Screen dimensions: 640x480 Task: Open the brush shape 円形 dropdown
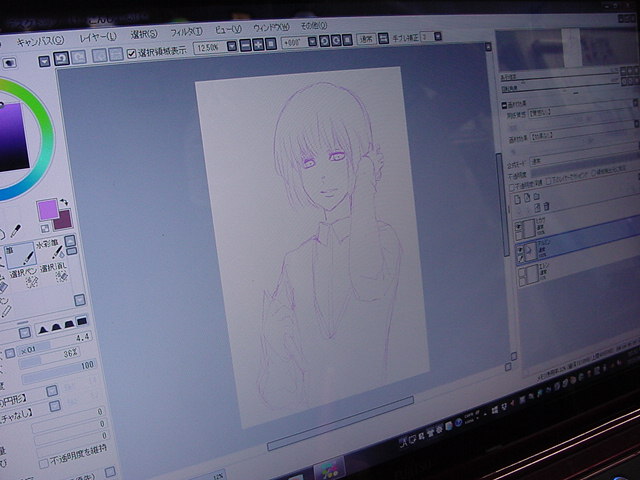[x=51, y=391]
